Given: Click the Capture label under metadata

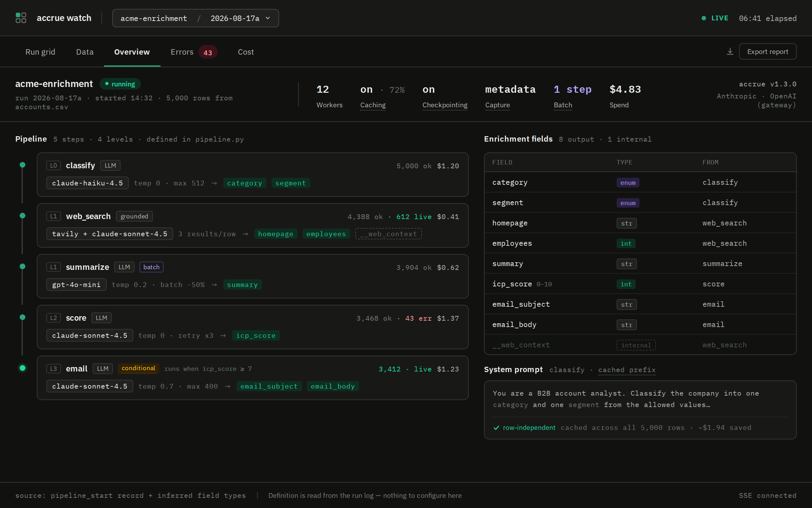Looking at the screenshot, I should pyautogui.click(x=497, y=105).
